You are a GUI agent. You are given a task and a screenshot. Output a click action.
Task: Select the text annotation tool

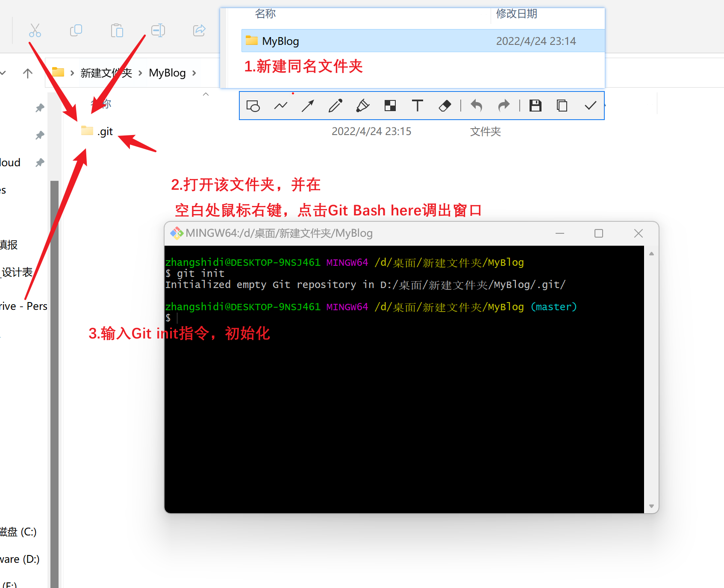(x=418, y=106)
